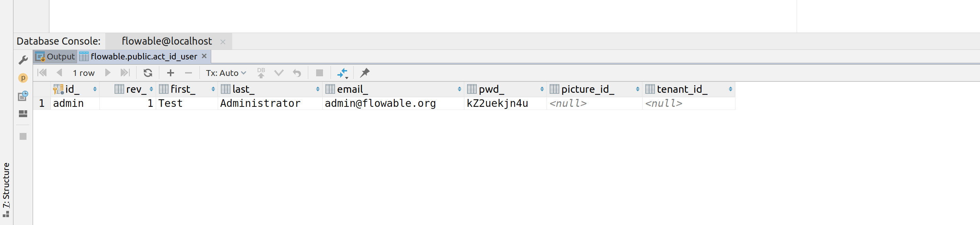
Task: Open console settings wrench icon
Action: pos(23,60)
